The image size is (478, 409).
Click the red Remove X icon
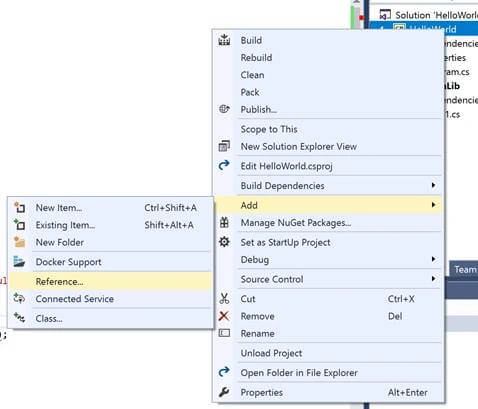(x=224, y=316)
